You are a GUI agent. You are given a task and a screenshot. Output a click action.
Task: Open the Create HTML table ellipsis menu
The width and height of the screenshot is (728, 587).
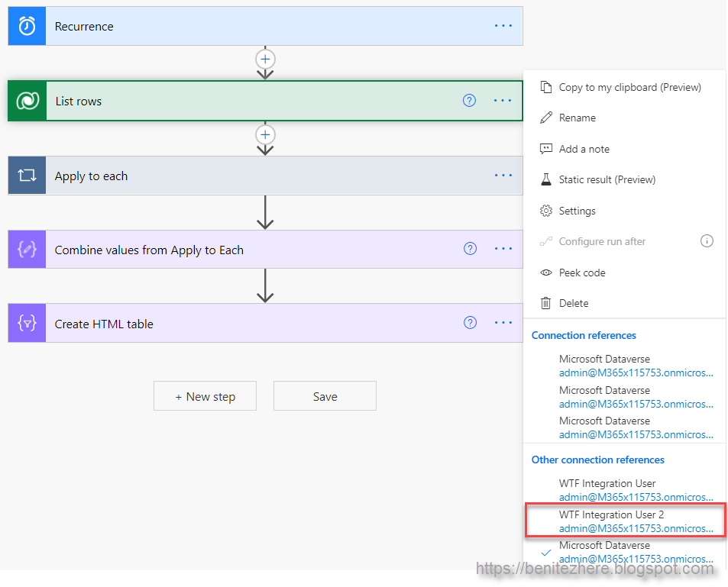503,323
